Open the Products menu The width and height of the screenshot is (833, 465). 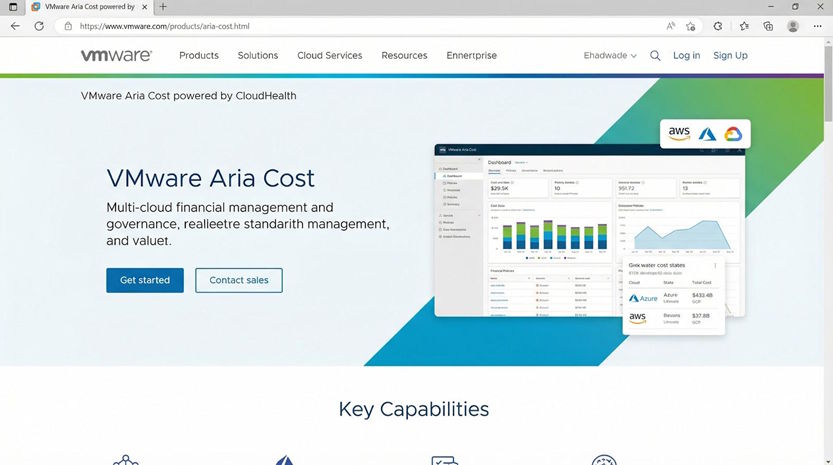(x=199, y=55)
